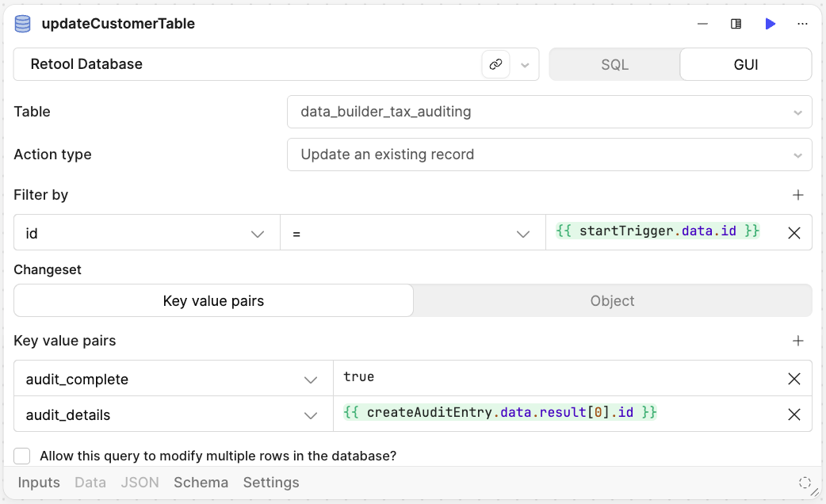Click Settings in the bottom bar
Screen dimensions: 826x504
coord(271,482)
